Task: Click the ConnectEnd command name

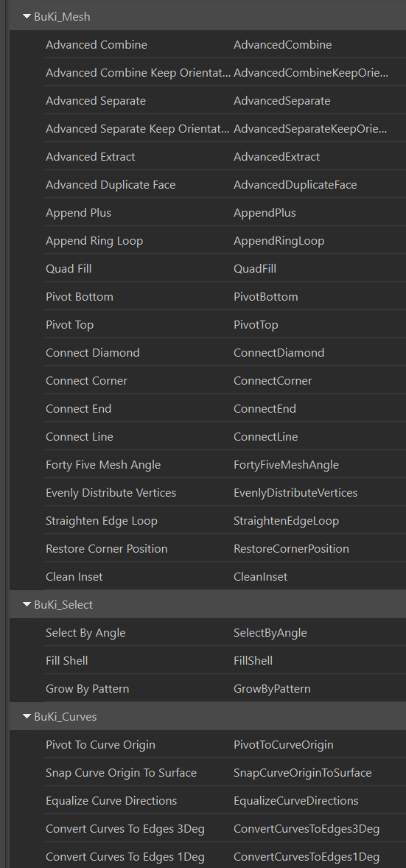Action: [265, 408]
